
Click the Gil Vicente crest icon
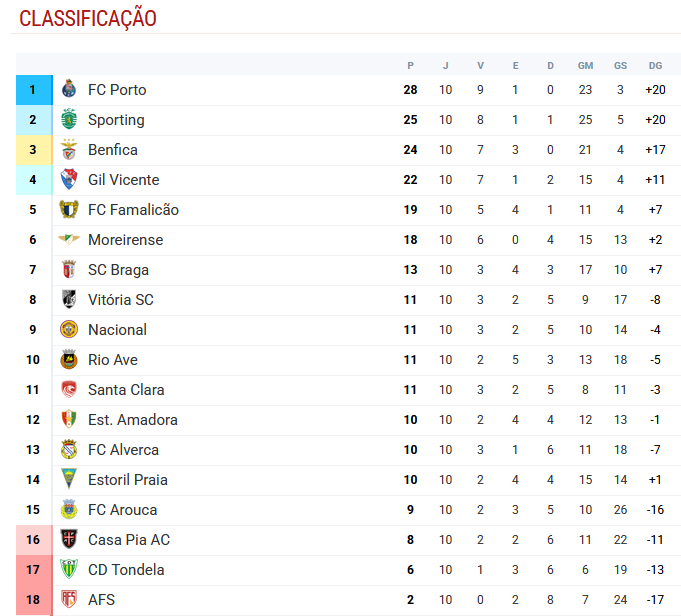click(69, 180)
